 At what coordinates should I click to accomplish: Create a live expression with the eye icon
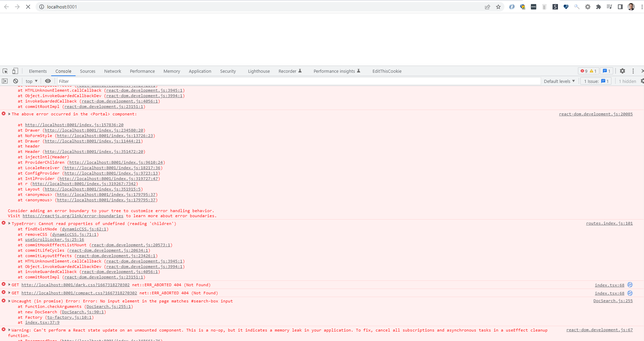click(48, 81)
